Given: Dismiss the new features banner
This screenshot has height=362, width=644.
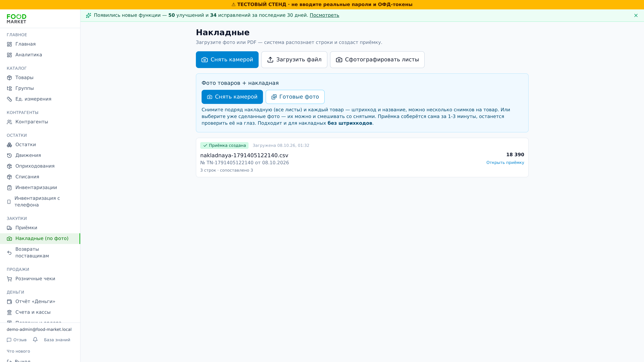Looking at the screenshot, I should click(x=636, y=15).
